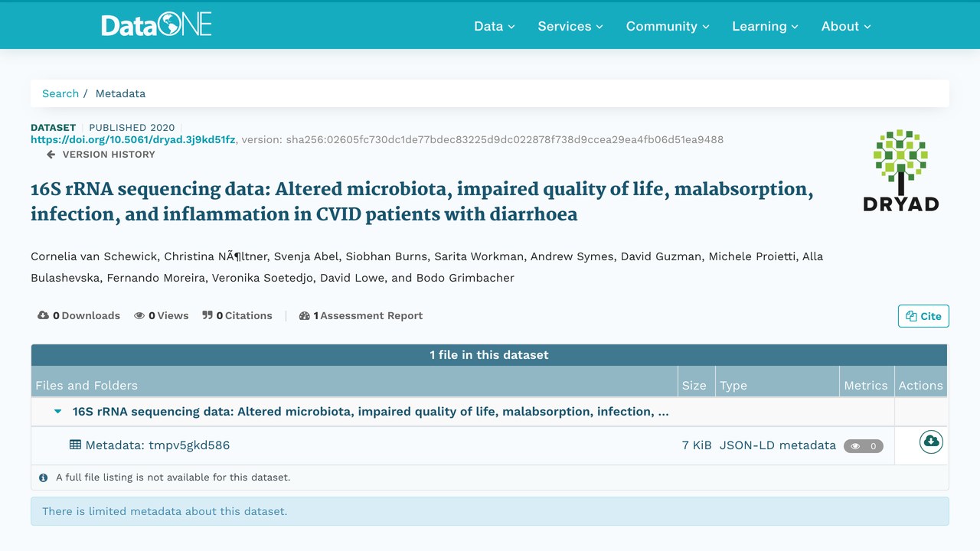The width and height of the screenshot is (980, 551).
Task: Expand the About menu
Action: tap(846, 26)
